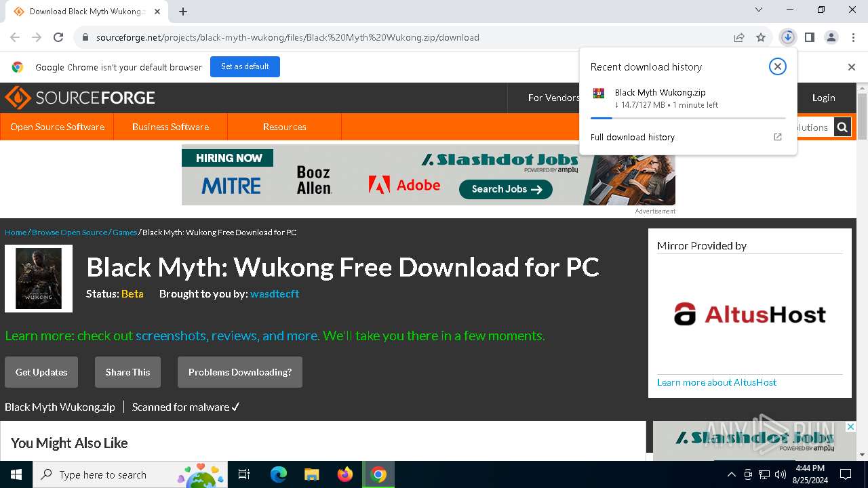Open the tab search chevron
The width and height of the screenshot is (868, 488).
tap(759, 9)
